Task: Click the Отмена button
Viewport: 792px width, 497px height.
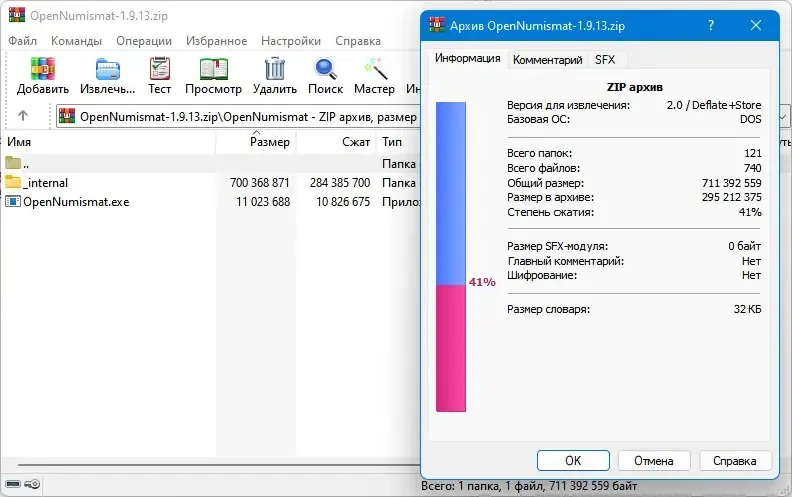Action: click(654, 461)
